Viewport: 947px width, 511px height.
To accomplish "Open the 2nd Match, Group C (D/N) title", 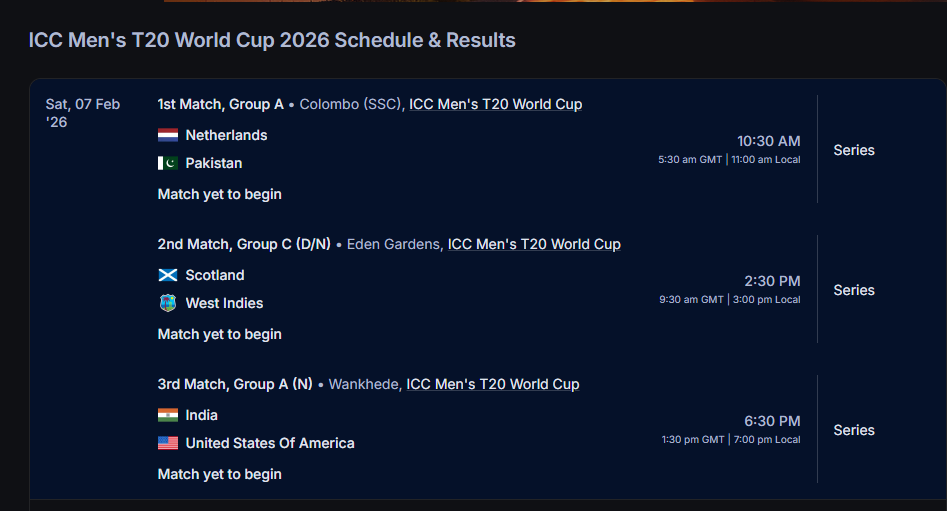I will point(244,244).
